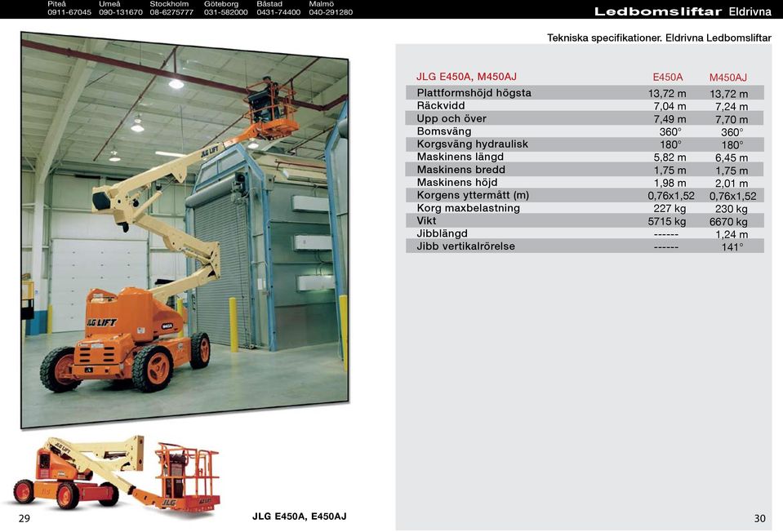Click 'Tekniska specifikationer. Eldrivna Ledbomsliftar' heading
783x532 pixels.
coord(659,38)
